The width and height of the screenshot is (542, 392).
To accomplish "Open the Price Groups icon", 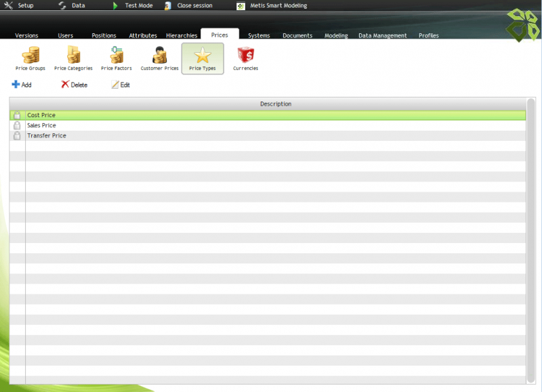I will (x=30, y=56).
